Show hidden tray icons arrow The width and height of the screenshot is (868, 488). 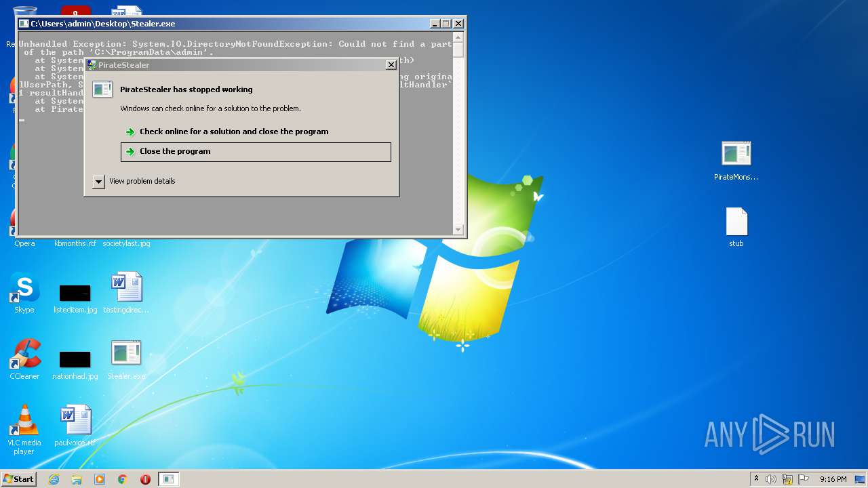tap(756, 479)
